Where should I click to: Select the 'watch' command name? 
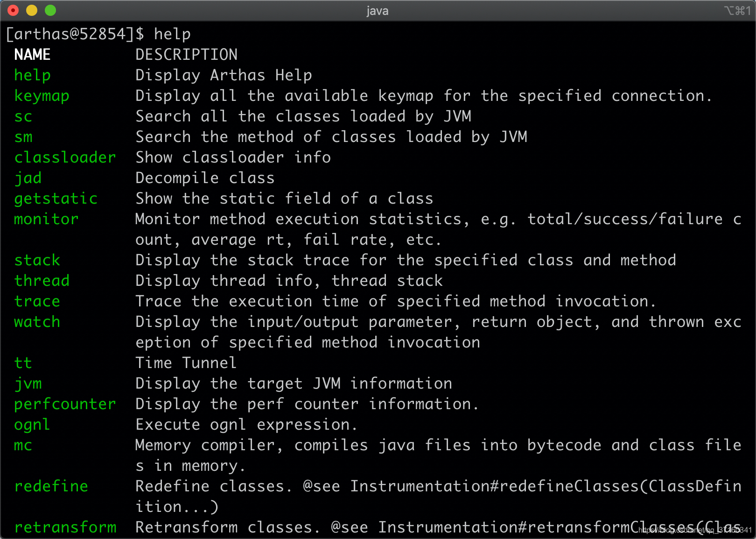37,322
